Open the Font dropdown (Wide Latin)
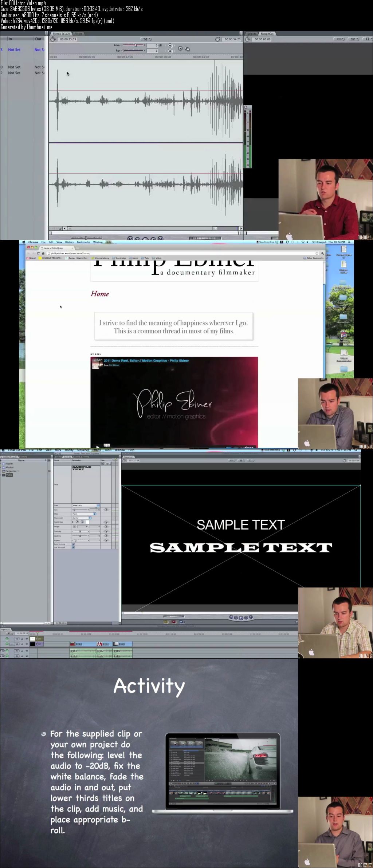The width and height of the screenshot is (373, 868). pyautogui.click(x=86, y=506)
